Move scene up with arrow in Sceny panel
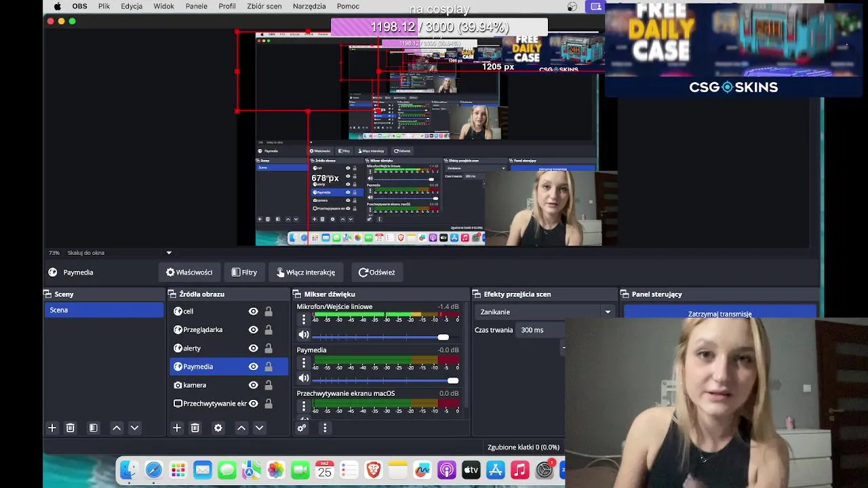Image resolution: width=868 pixels, height=488 pixels. tap(117, 428)
